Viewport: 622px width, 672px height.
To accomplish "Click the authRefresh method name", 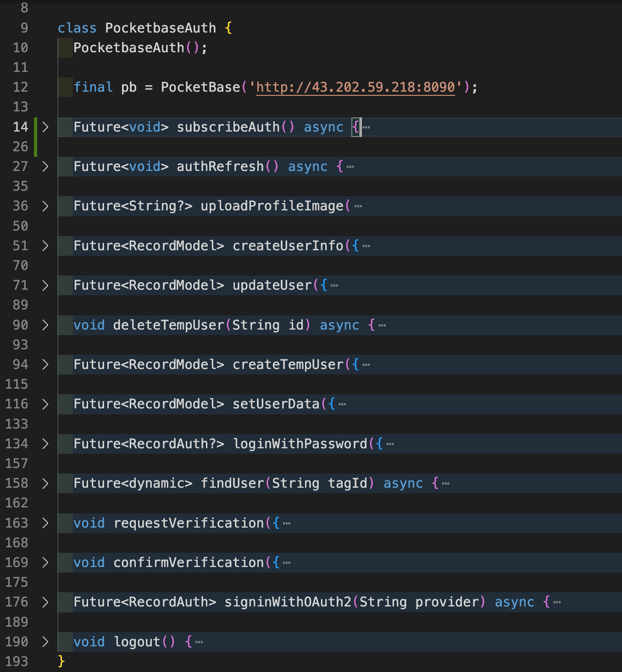I will (x=220, y=166).
